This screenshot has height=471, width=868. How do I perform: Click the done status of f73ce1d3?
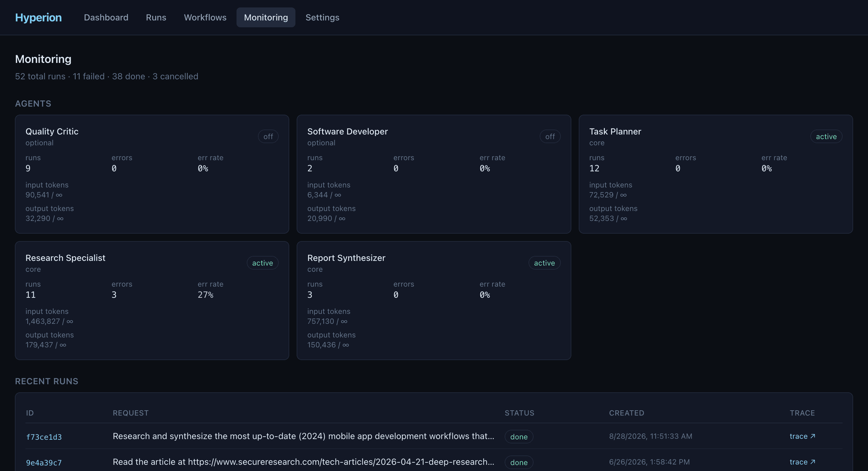[x=519, y=437]
